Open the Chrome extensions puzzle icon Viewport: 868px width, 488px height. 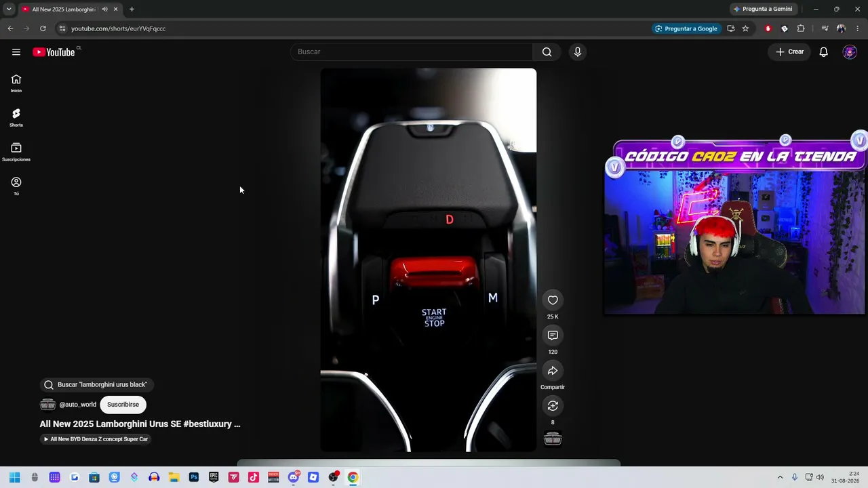pyautogui.click(x=801, y=28)
